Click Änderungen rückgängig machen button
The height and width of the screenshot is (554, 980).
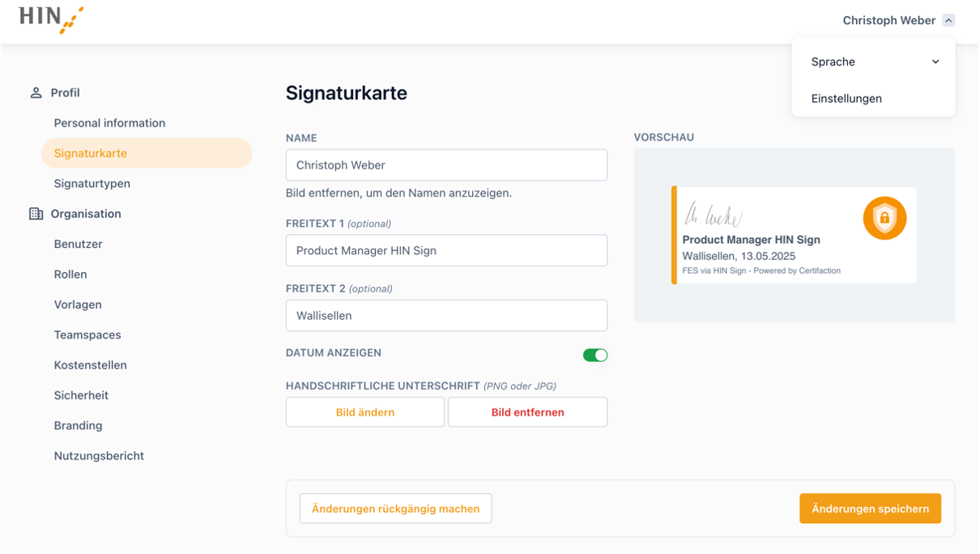[x=396, y=509]
